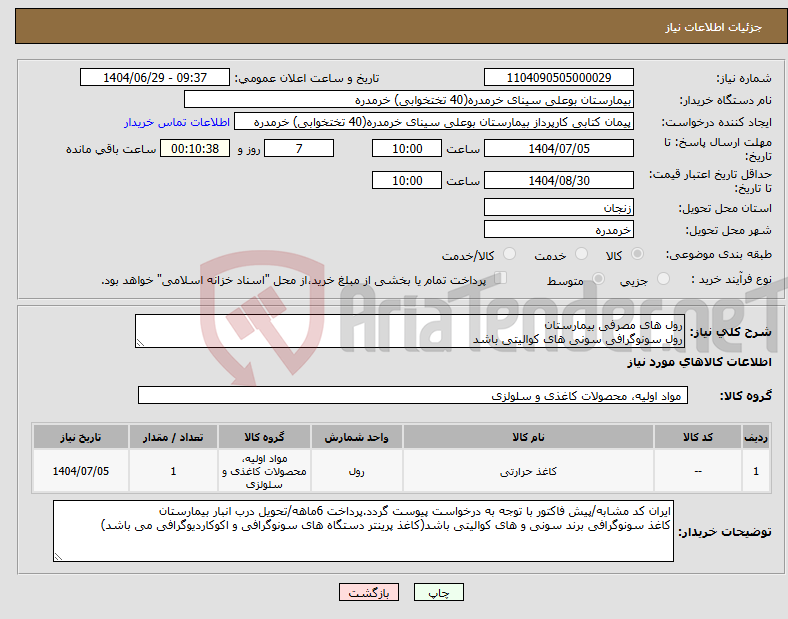Click the response deadline date 1404/07/05 field
788x619 pixels.
pyautogui.click(x=558, y=148)
